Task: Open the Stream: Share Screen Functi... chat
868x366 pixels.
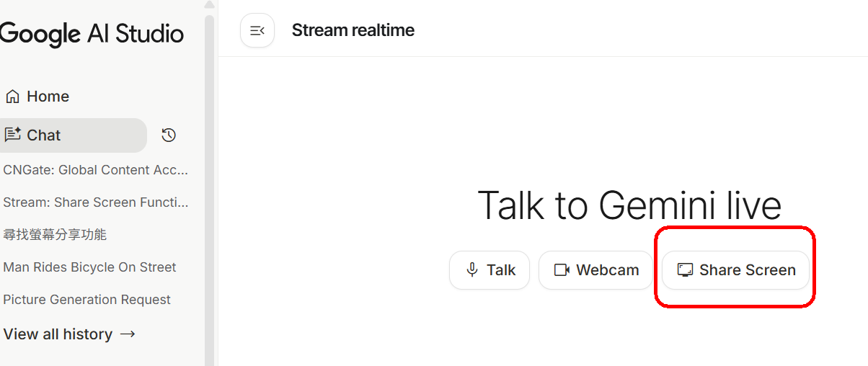Action: pos(95,202)
